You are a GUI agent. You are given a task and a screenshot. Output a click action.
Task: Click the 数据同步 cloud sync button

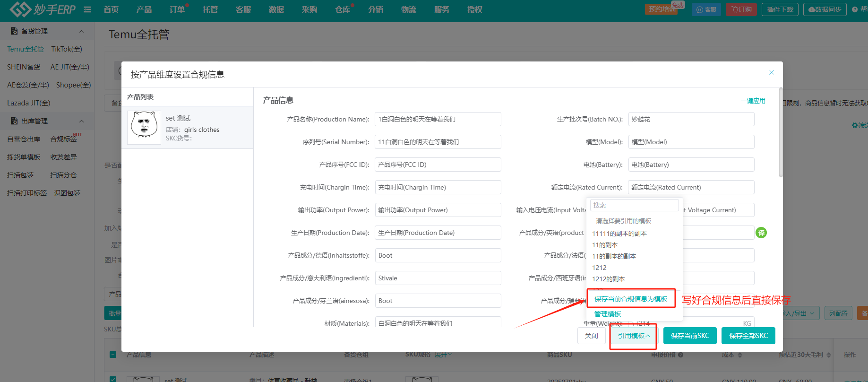(x=825, y=9)
